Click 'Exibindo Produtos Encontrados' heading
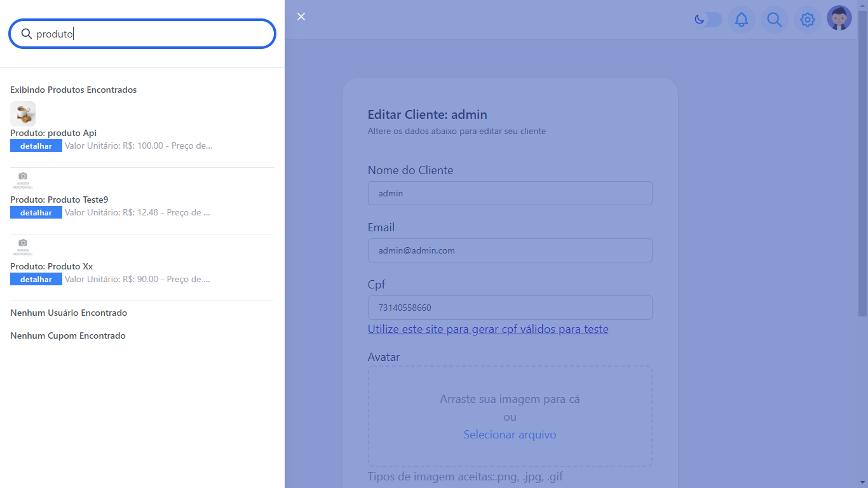The image size is (868, 488). pos(73,90)
